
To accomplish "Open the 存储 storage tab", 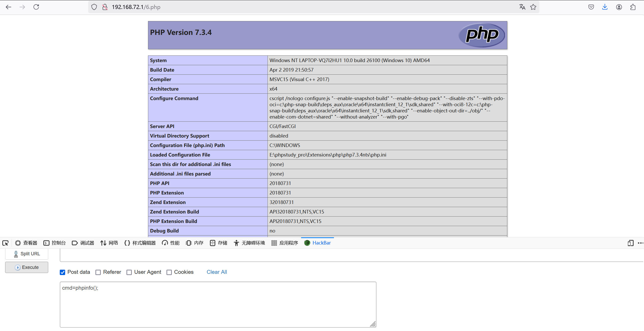I will coord(219,243).
